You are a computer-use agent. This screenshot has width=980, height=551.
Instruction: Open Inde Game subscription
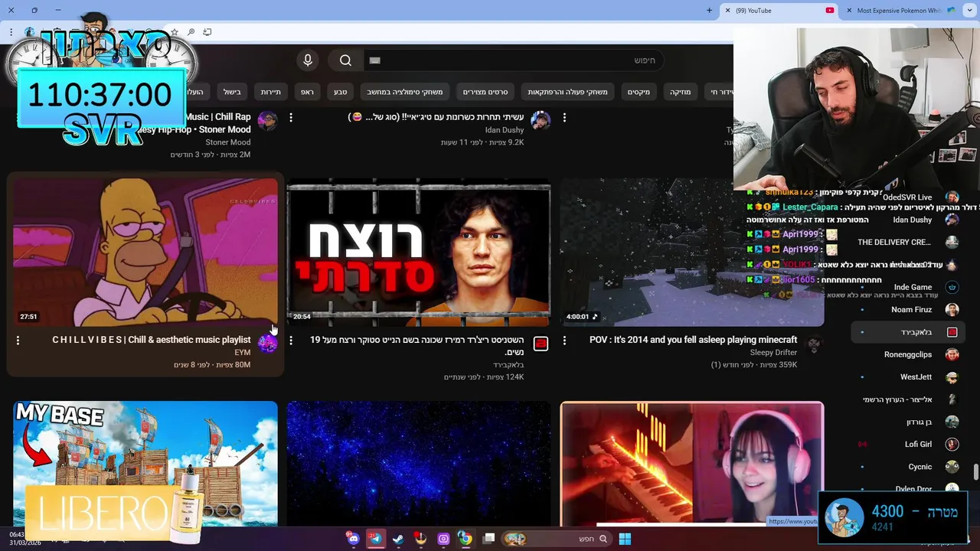[907, 287]
